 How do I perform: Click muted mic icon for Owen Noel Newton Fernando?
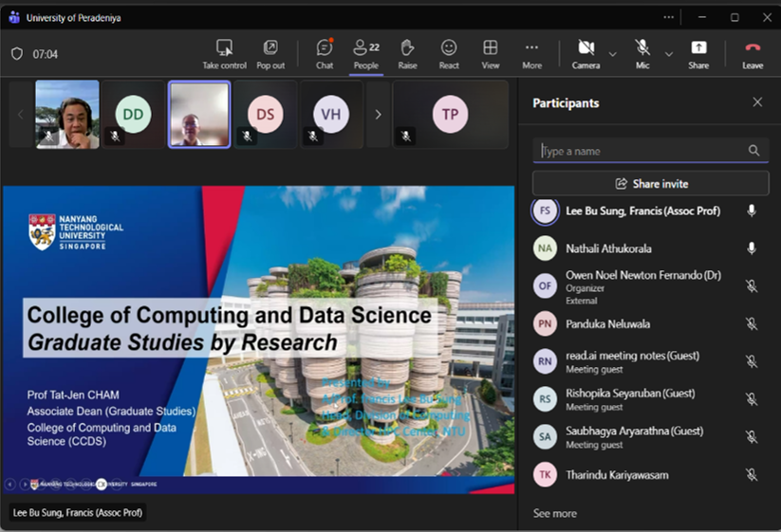(752, 286)
